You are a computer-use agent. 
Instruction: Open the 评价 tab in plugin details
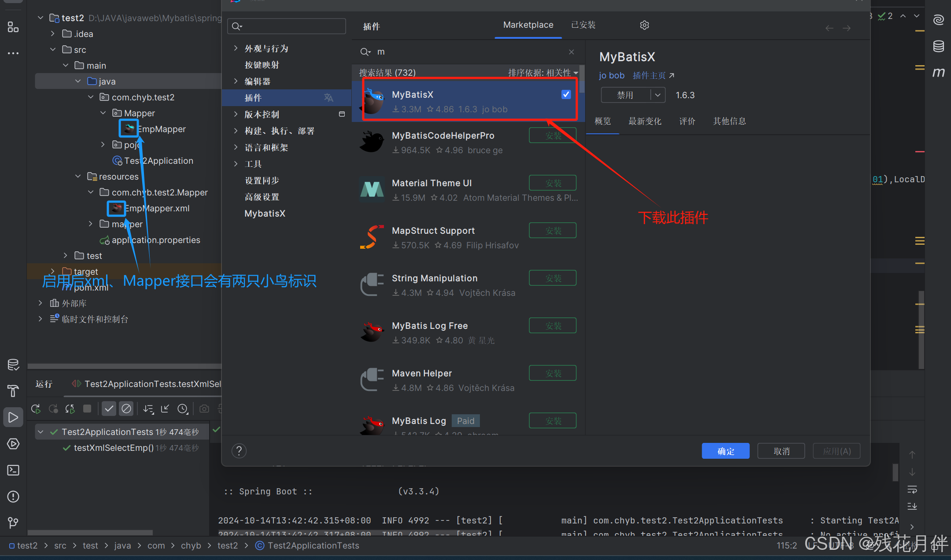click(687, 121)
